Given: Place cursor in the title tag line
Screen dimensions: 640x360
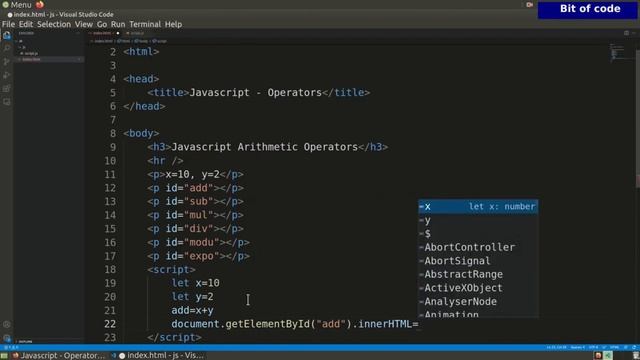Looking at the screenshot, I should (259, 93).
